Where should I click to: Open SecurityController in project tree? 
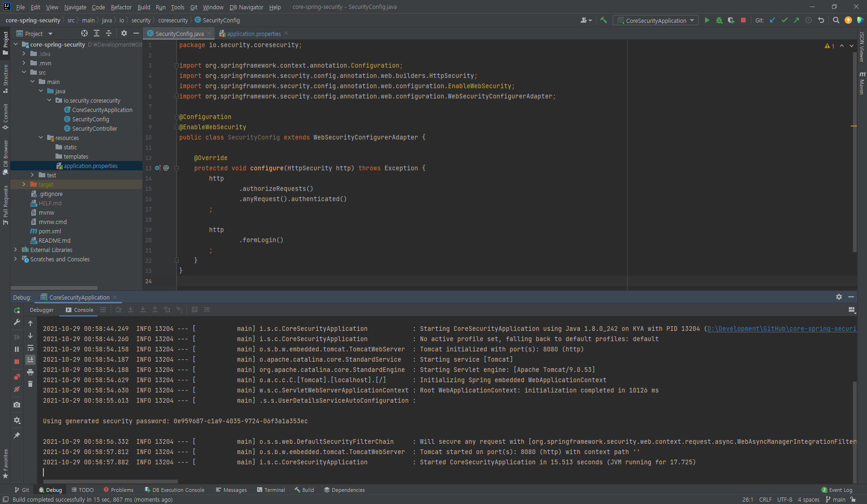click(x=95, y=128)
